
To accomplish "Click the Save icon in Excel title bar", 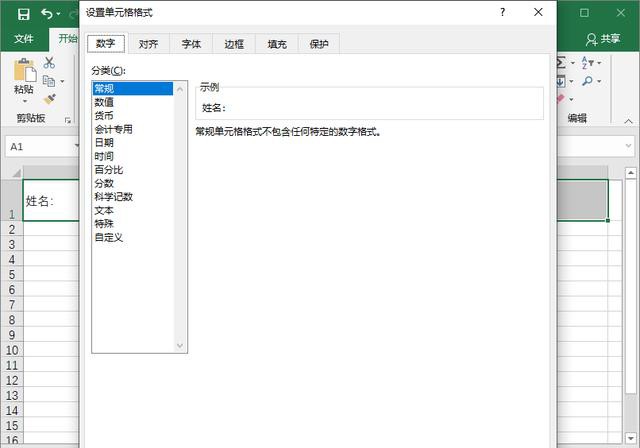I will pyautogui.click(x=24, y=14).
